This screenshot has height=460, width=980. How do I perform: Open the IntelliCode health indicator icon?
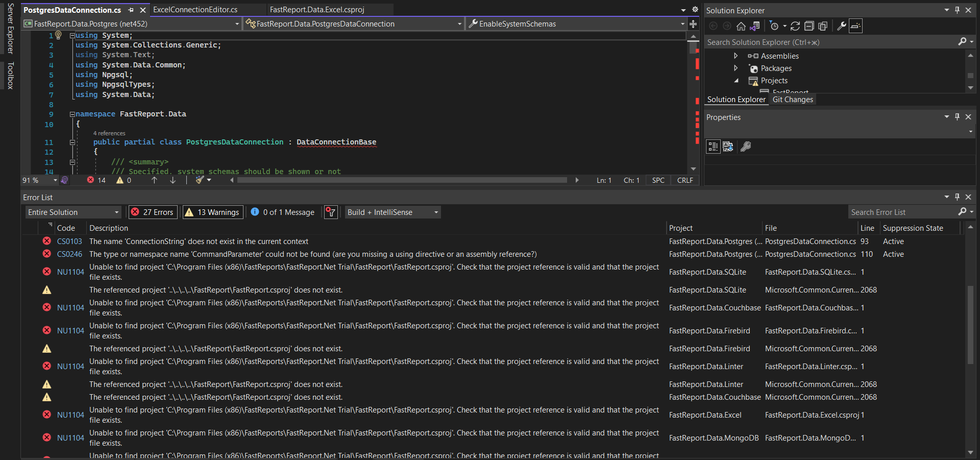[64, 180]
